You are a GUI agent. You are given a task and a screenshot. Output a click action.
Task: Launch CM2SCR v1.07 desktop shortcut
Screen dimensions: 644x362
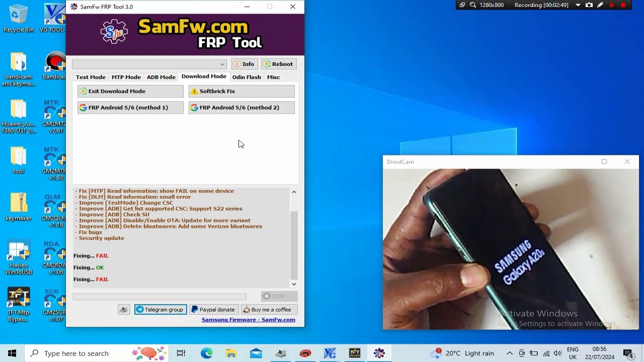(x=54, y=305)
